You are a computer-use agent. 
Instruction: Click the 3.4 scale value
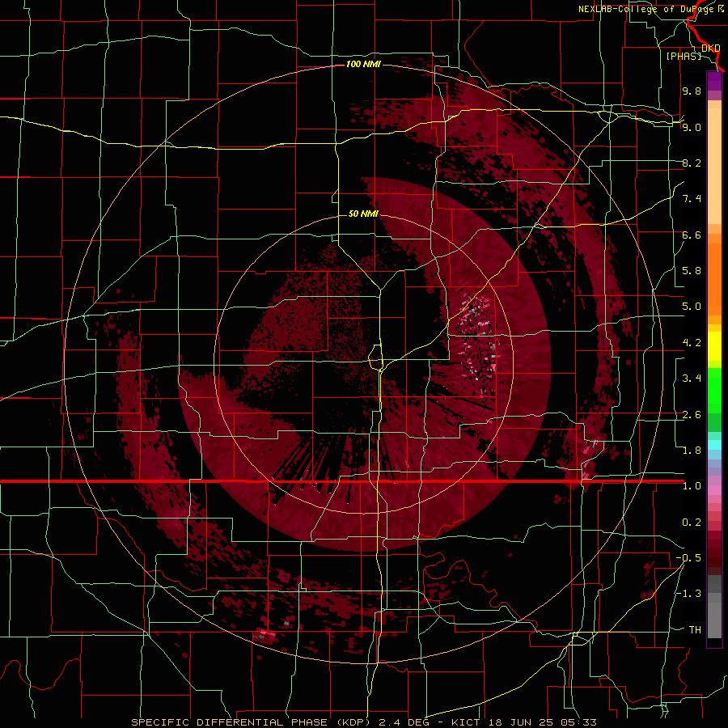click(692, 379)
